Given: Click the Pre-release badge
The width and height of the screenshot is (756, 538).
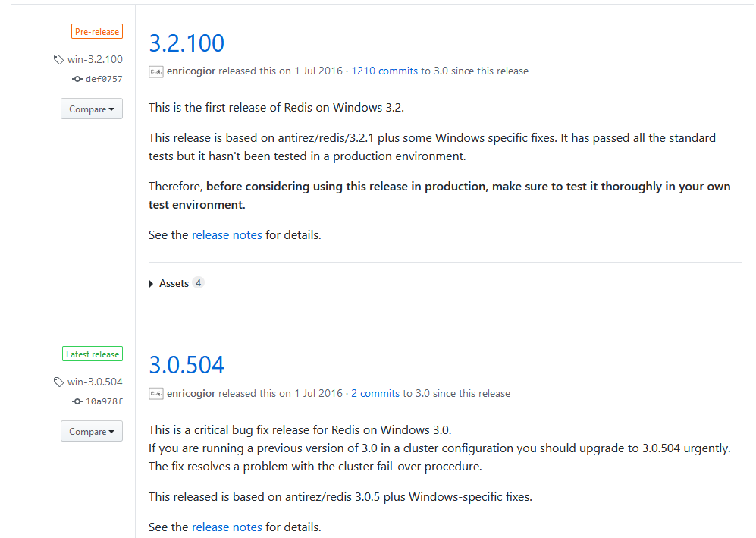Looking at the screenshot, I should point(97,31).
